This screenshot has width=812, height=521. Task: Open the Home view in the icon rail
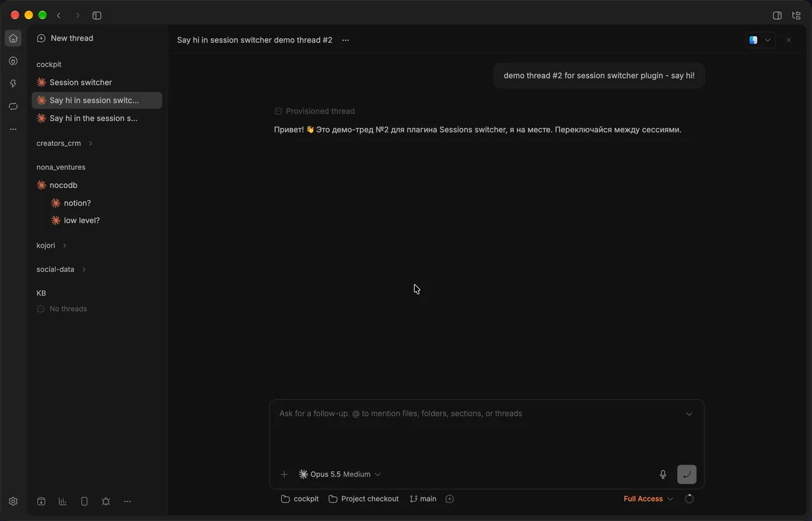[x=13, y=39]
